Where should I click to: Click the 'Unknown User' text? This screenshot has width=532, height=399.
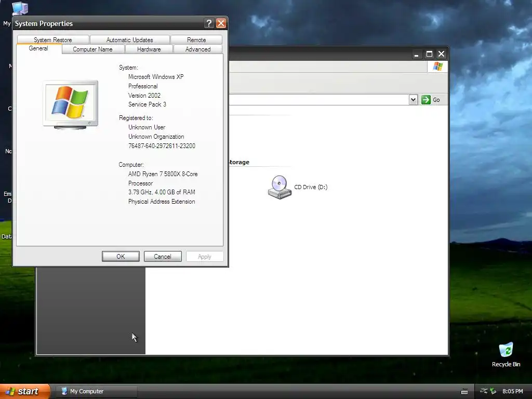(147, 127)
